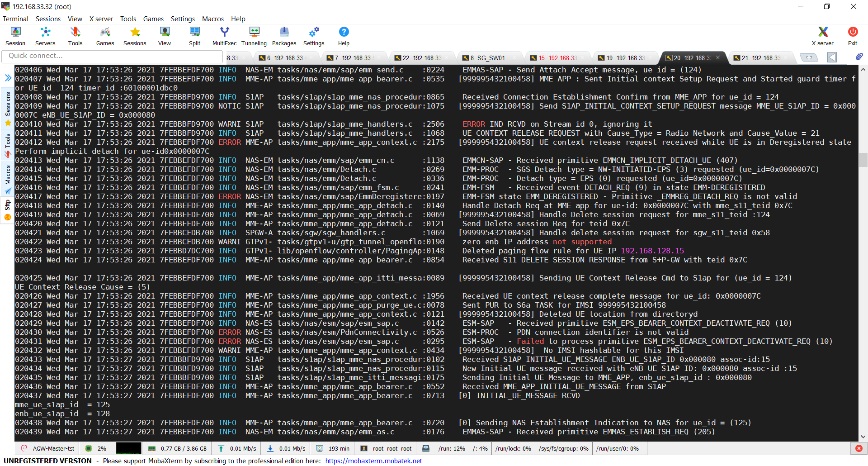Screen dimensions: 868x466
Task: Open the Macros menu
Action: click(x=213, y=19)
